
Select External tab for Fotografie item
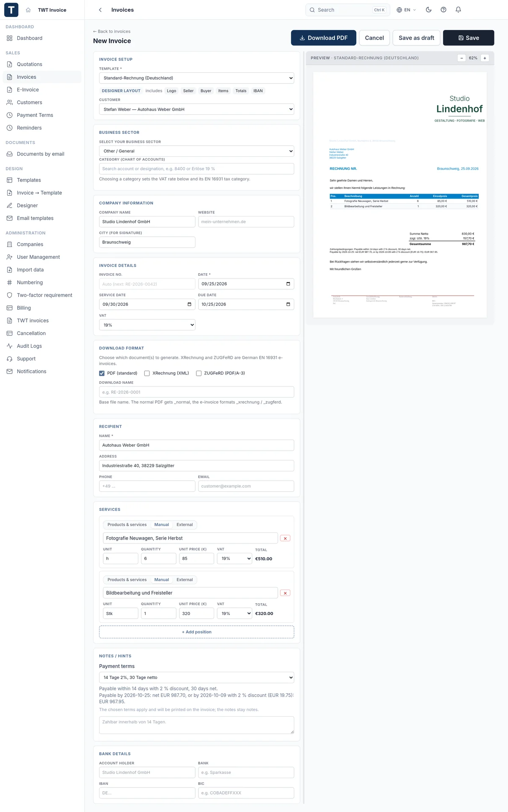click(x=185, y=525)
